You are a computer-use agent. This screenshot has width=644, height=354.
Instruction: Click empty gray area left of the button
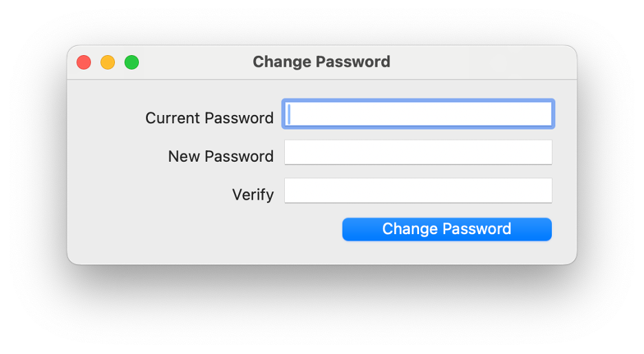(206, 234)
